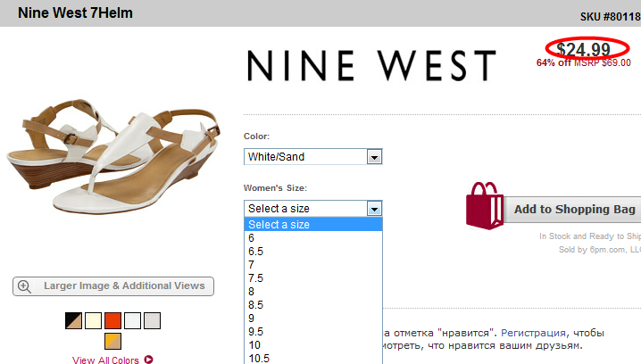Choose the red-orange color swatch
641x364 pixels.
click(x=112, y=320)
